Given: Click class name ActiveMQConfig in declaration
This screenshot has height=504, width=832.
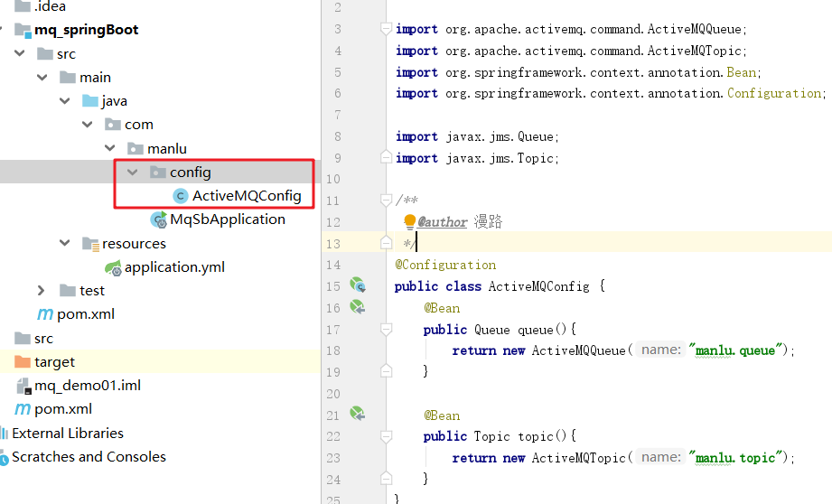Looking at the screenshot, I should point(538,286).
